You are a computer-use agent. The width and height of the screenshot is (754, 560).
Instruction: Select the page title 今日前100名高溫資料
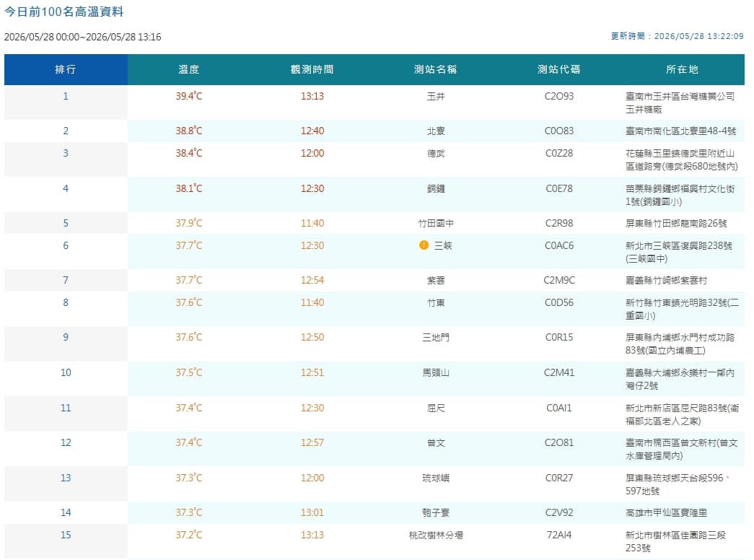pyautogui.click(x=64, y=12)
